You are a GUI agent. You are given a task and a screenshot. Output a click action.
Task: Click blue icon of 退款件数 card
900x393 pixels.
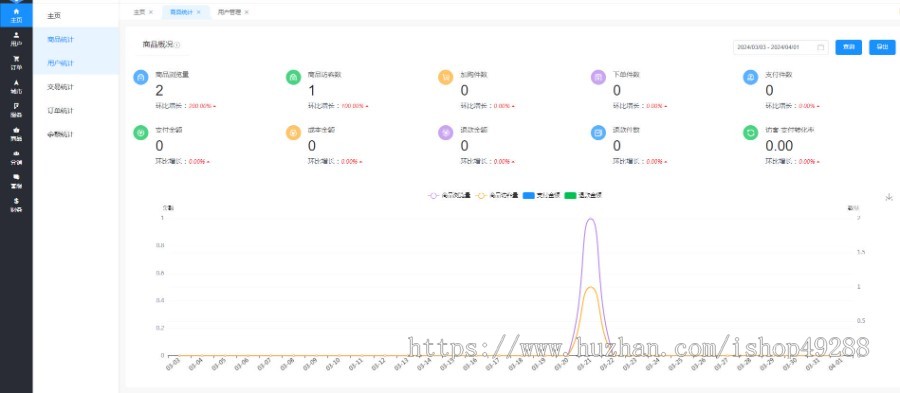point(598,133)
